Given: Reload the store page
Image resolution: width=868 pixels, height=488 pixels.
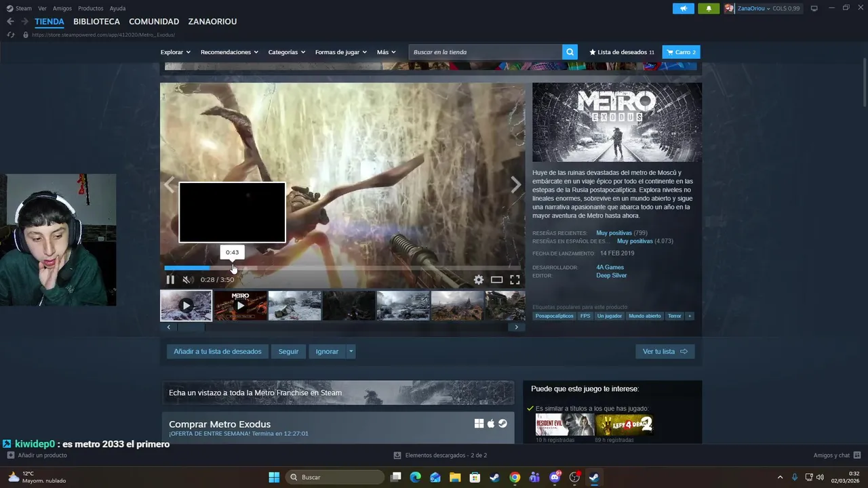Looking at the screenshot, I should pyautogui.click(x=10, y=35).
